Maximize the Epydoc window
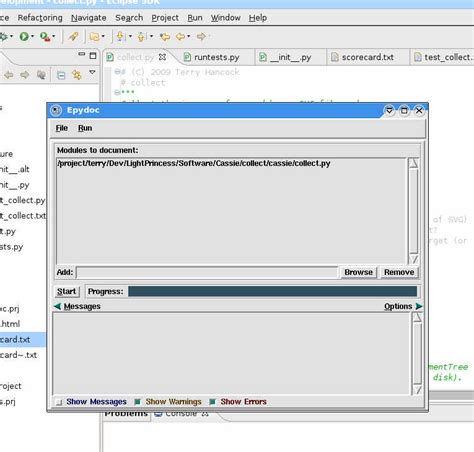The width and height of the screenshot is (474, 452). [404, 110]
